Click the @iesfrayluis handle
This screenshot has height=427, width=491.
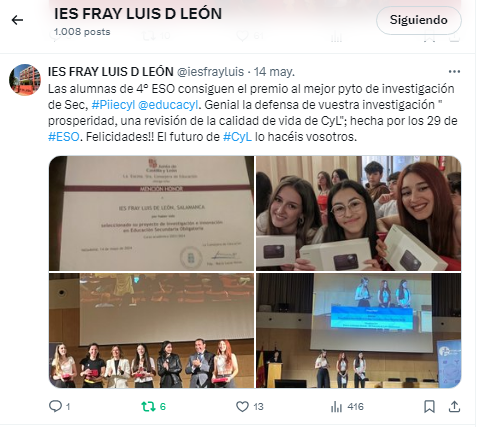tap(210, 72)
